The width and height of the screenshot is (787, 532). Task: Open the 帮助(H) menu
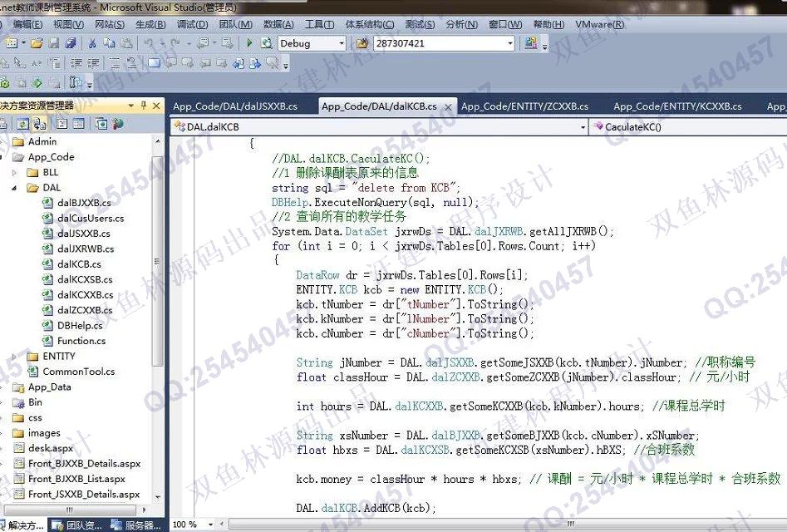point(548,24)
